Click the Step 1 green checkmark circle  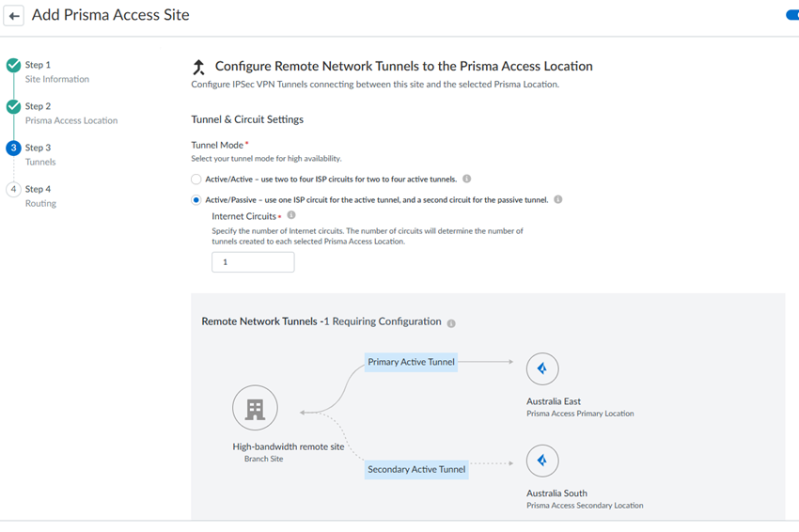tap(14, 65)
